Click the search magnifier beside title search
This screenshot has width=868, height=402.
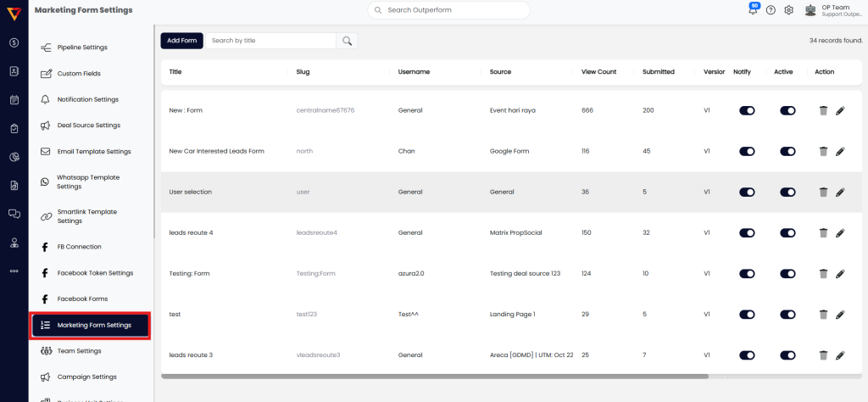pyautogui.click(x=347, y=41)
